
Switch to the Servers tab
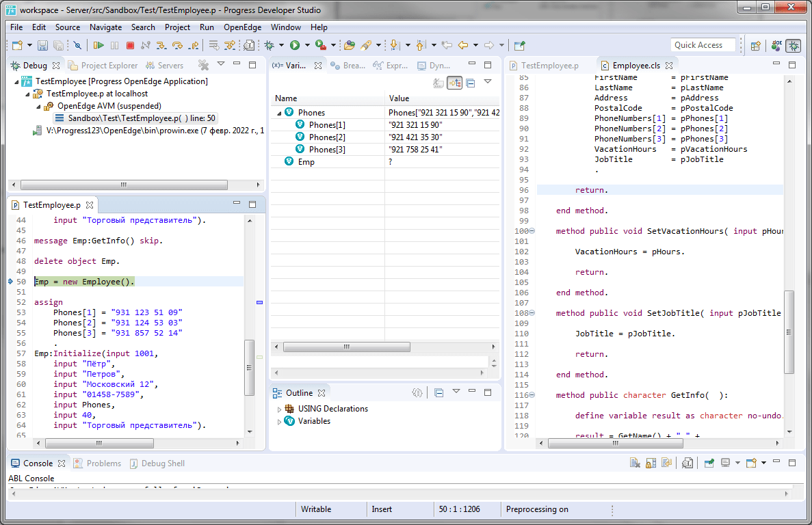165,66
